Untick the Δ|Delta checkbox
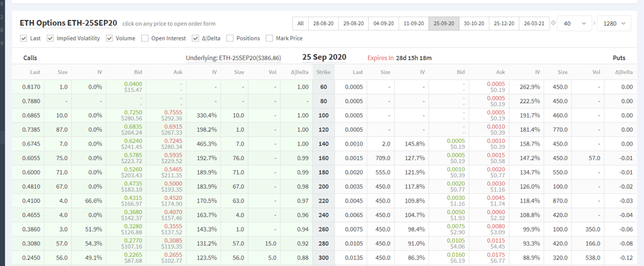Image resolution: width=644 pixels, height=266 pixels. tap(195, 38)
